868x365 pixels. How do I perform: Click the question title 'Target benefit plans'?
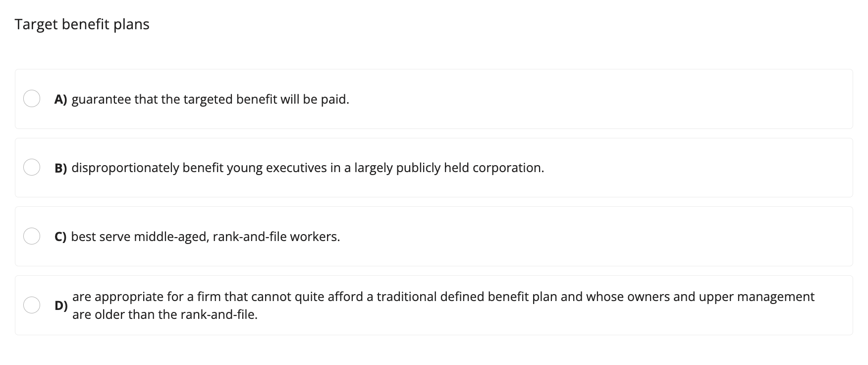point(82,24)
